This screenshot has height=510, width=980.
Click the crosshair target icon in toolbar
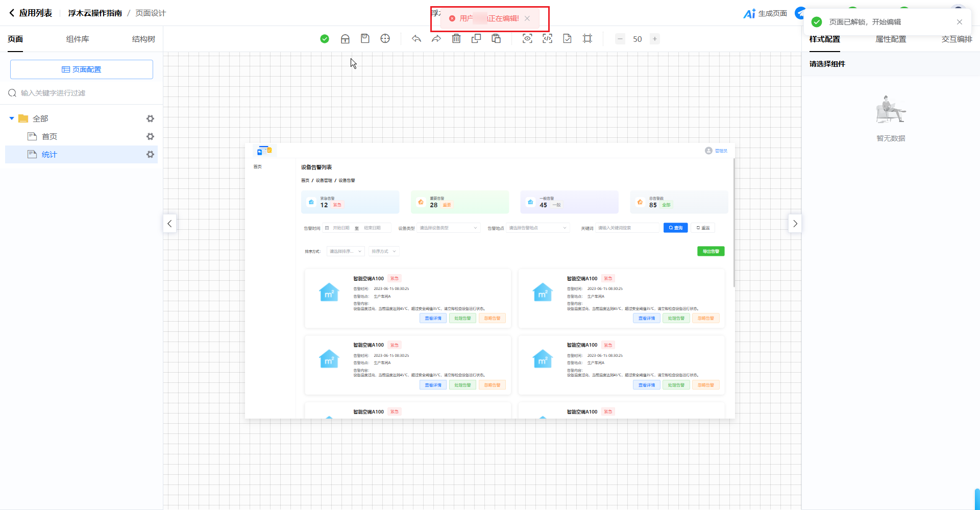click(x=385, y=39)
